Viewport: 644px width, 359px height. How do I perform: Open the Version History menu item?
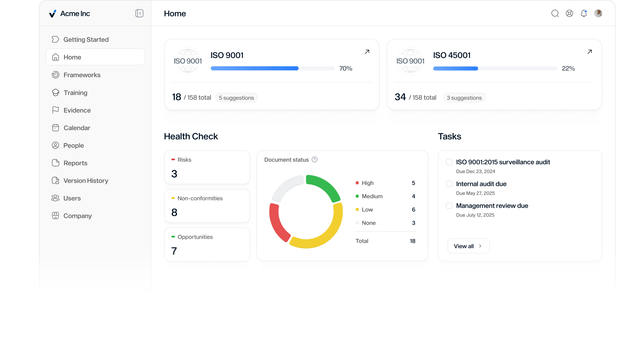point(86,181)
